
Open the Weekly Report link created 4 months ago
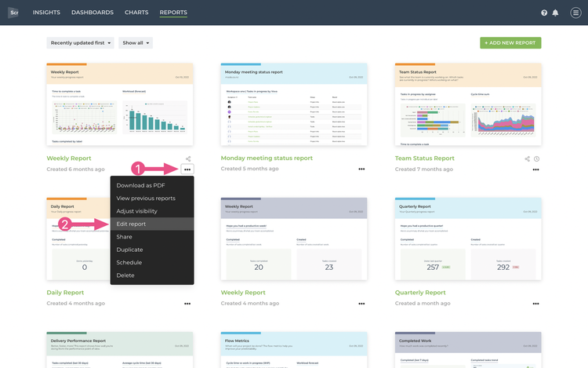(x=243, y=293)
